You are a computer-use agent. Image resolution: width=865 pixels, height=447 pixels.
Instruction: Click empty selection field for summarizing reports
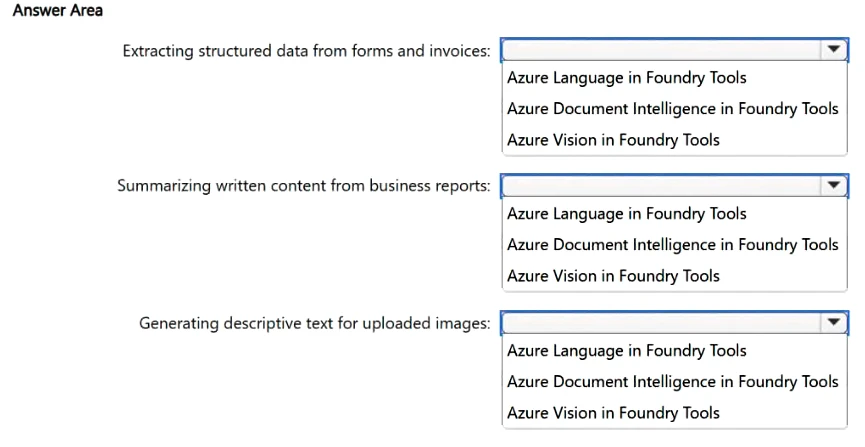(660, 186)
